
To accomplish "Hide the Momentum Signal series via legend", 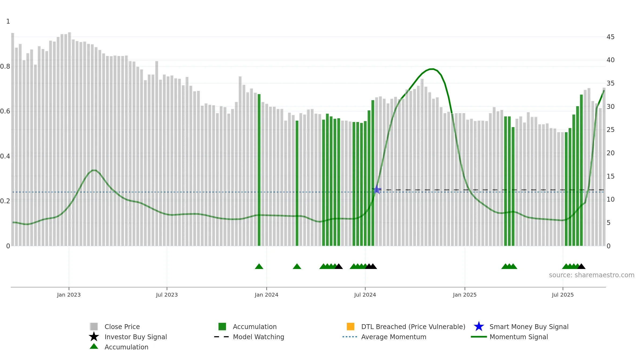I will tap(519, 337).
